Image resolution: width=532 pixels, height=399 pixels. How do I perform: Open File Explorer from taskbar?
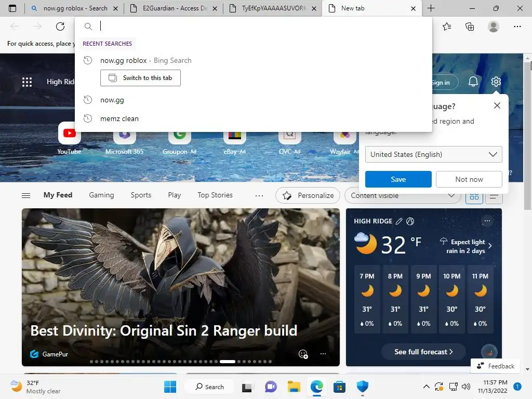294,387
